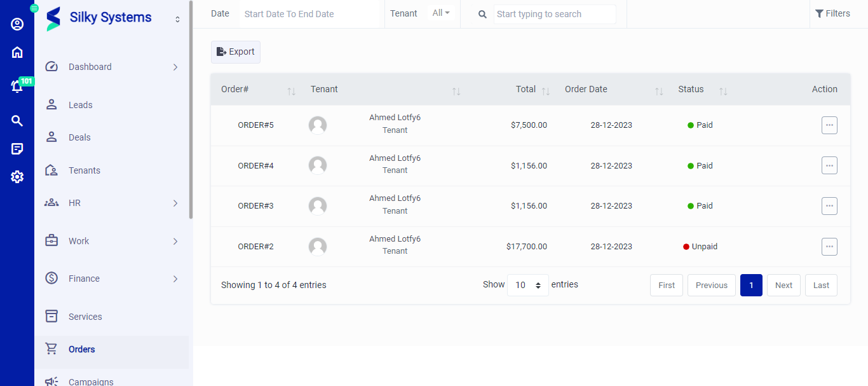This screenshot has height=386, width=868.
Task: Sort table by Order Date column
Action: pyautogui.click(x=659, y=92)
